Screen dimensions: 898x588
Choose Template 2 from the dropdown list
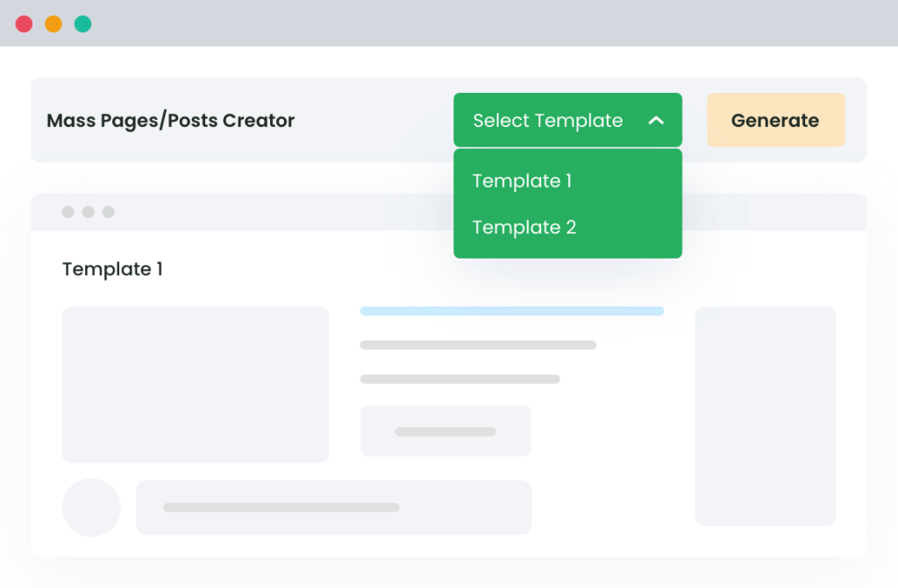[524, 227]
